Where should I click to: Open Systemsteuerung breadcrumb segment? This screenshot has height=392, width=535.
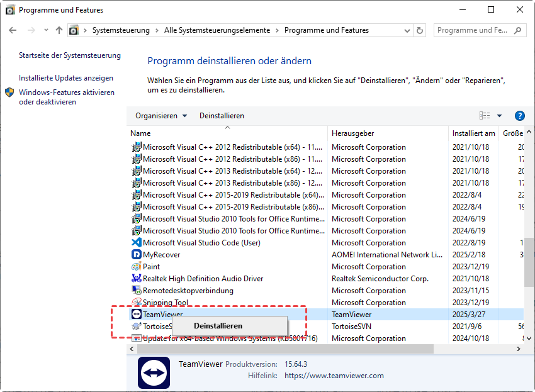pos(121,30)
